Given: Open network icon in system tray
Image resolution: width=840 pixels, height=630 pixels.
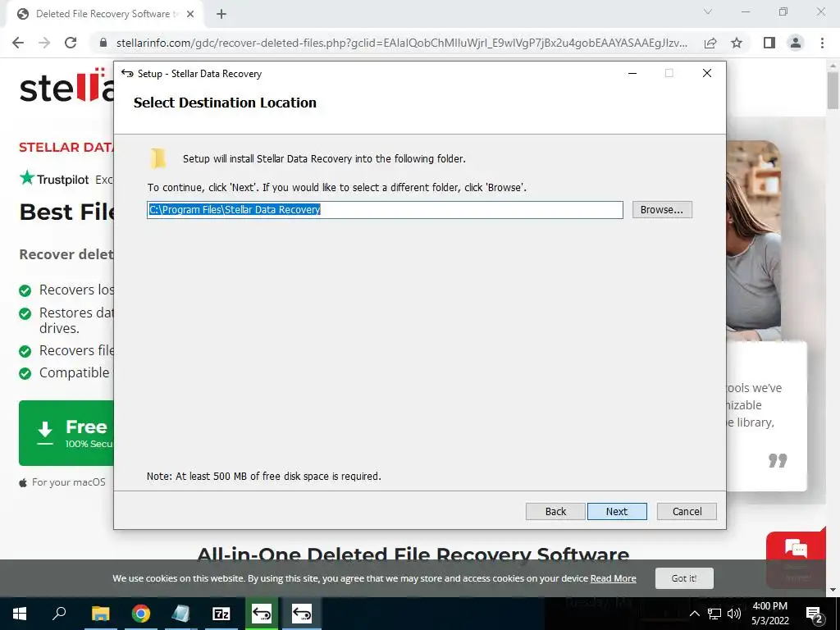Looking at the screenshot, I should point(714,614).
